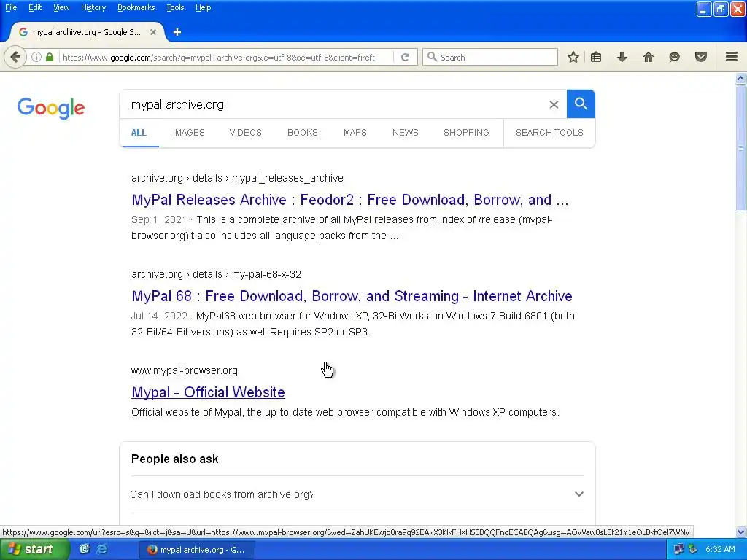Open the Help menu
This screenshot has height=560, width=747.
[x=204, y=7]
